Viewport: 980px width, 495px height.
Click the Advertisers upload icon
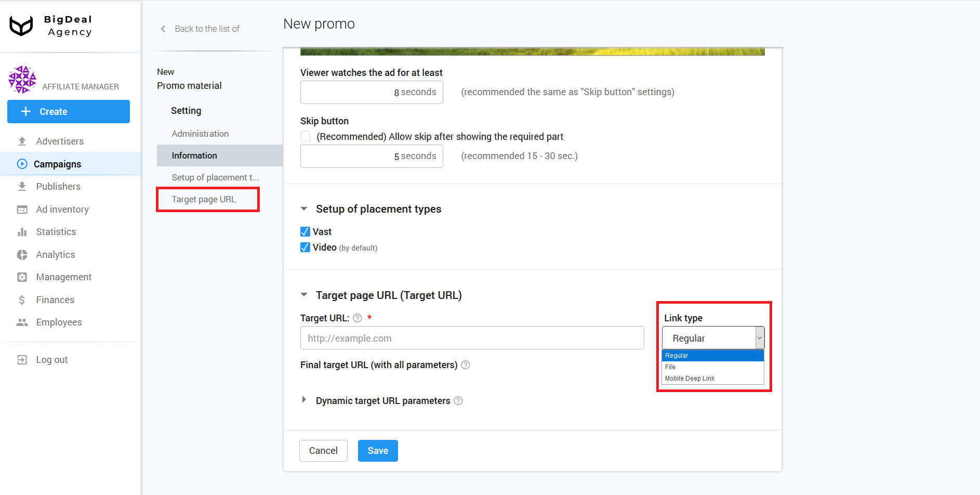click(22, 141)
